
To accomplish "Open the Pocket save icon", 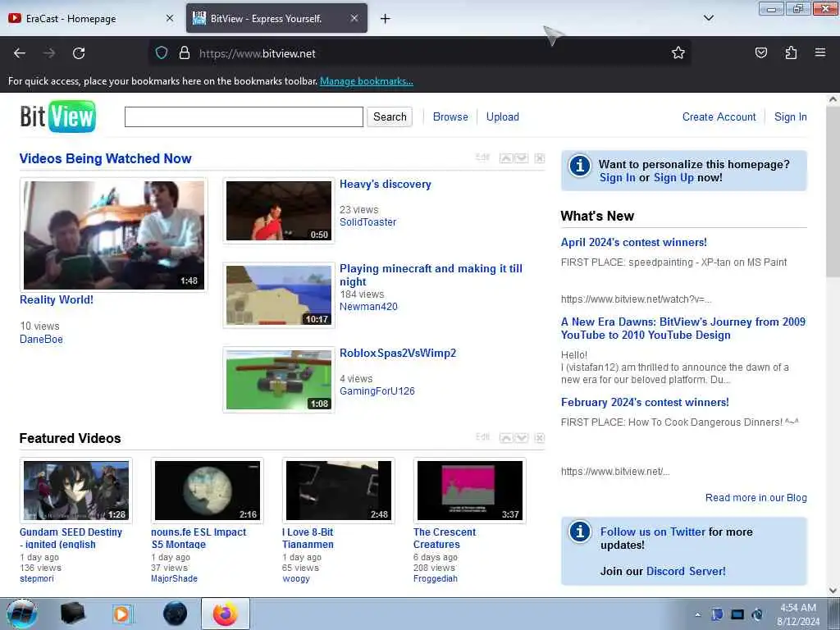I will (760, 53).
